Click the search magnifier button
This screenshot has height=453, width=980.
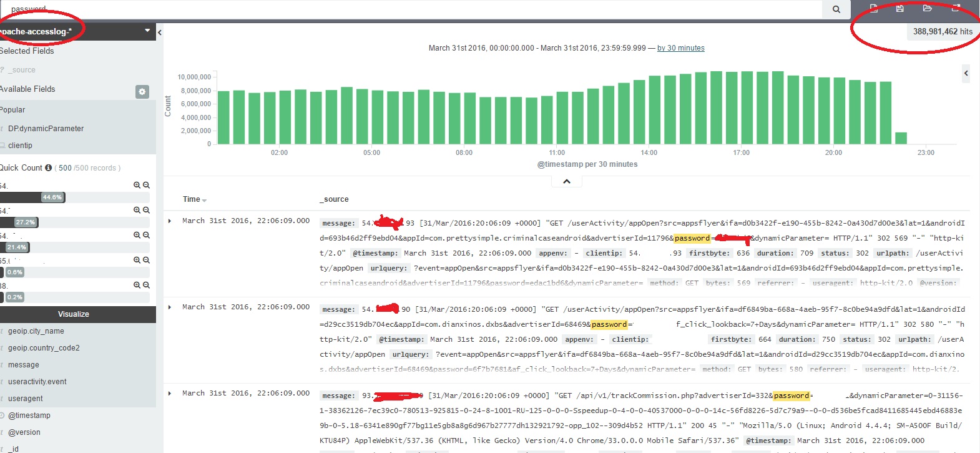pos(836,9)
